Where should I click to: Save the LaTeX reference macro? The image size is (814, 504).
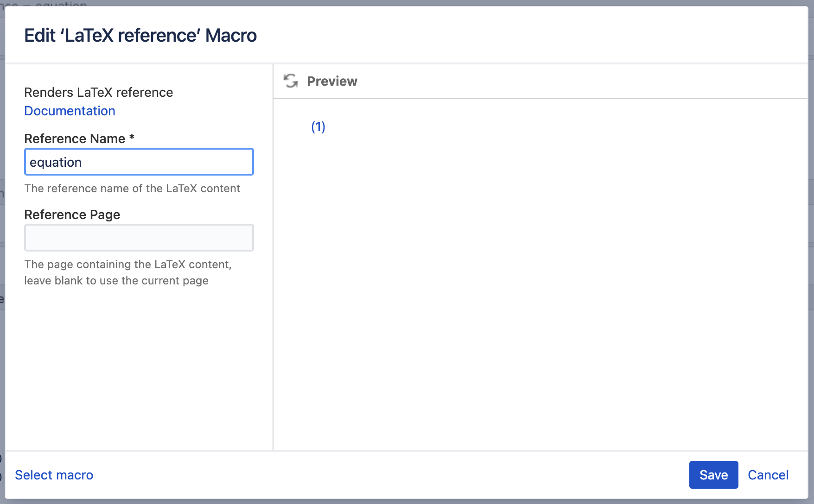click(x=713, y=475)
